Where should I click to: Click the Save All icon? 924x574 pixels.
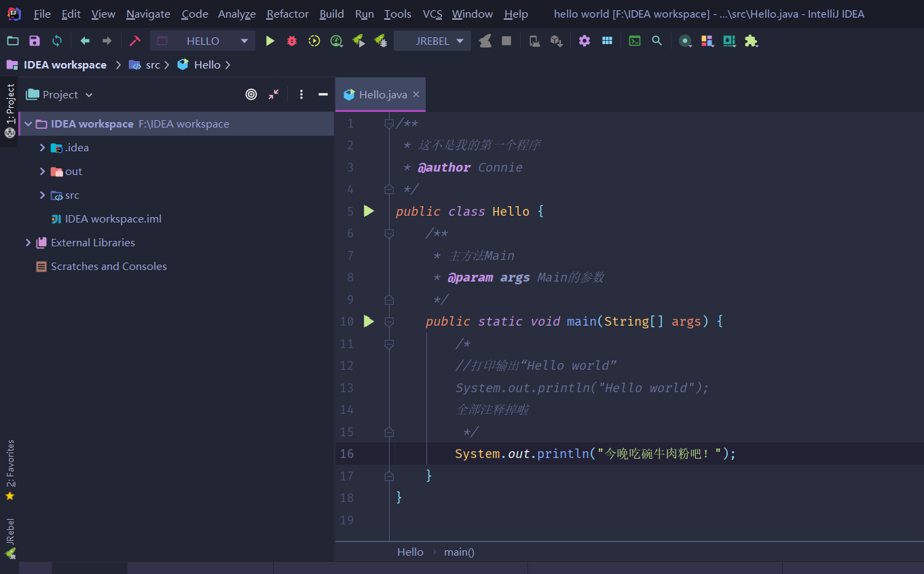point(35,41)
